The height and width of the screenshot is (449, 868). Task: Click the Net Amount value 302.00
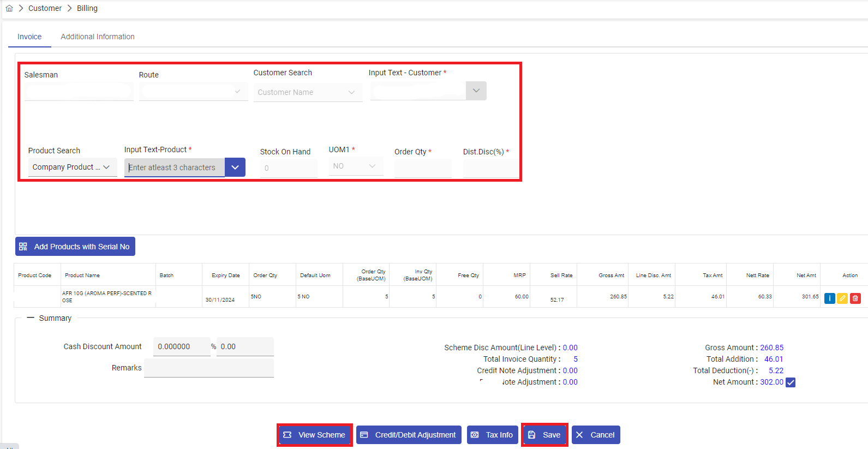(771, 382)
